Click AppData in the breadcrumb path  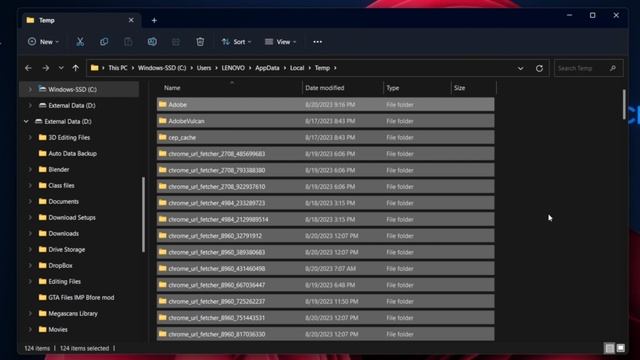pyautogui.click(x=267, y=68)
